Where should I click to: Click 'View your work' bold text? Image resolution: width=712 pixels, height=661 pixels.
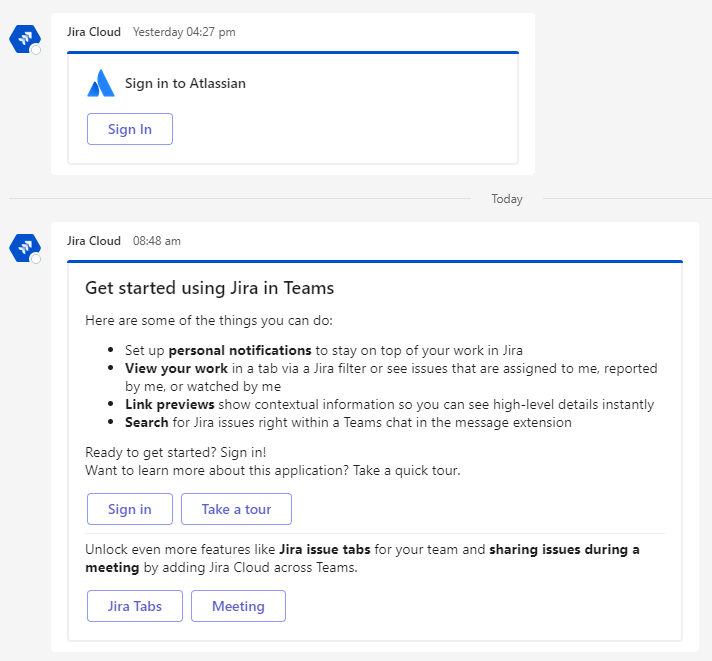tap(177, 368)
